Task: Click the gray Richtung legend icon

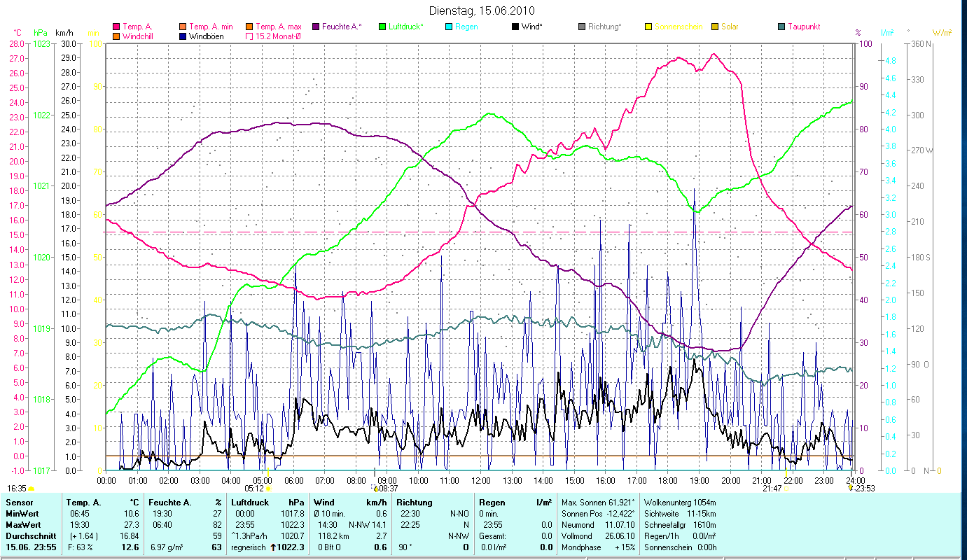Action: click(582, 27)
